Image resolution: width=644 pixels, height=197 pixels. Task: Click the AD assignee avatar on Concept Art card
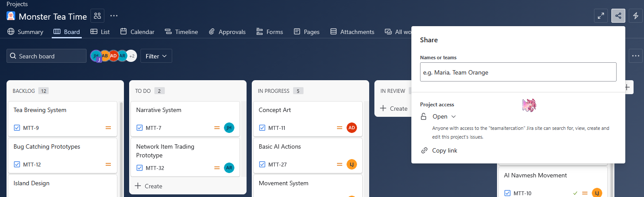click(x=352, y=128)
